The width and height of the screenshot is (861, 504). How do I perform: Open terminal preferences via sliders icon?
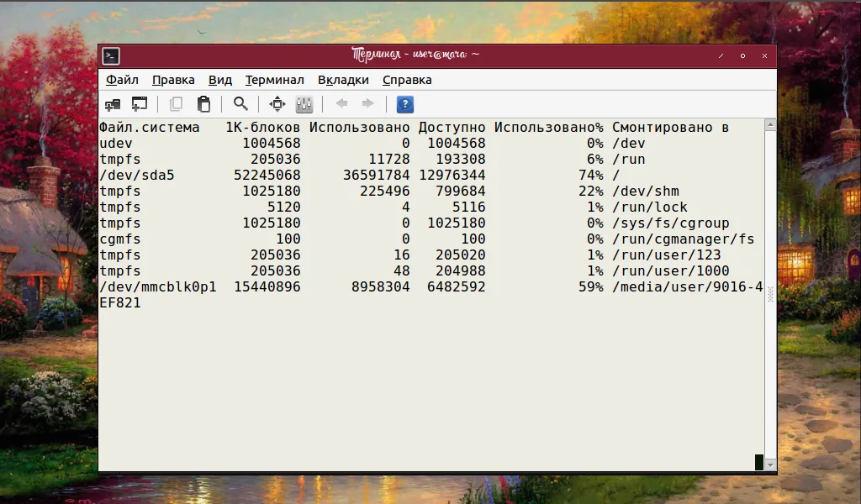304,104
